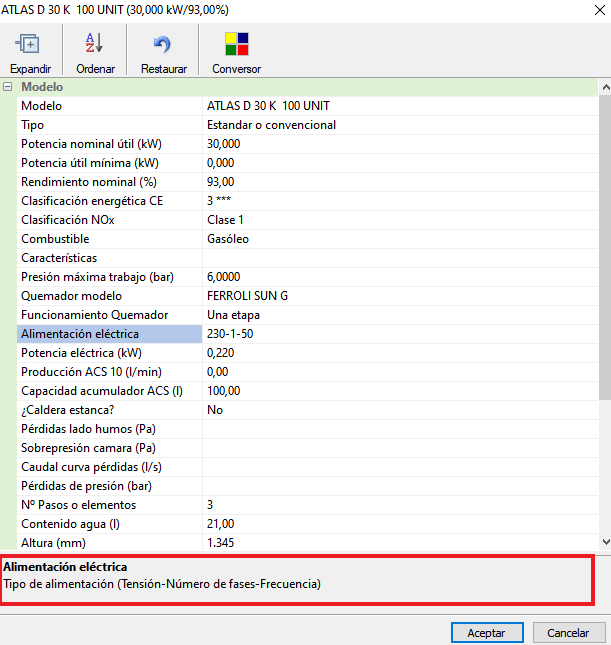This screenshot has width=611, height=645.
Task: Click the scrollbar down arrow
Action: [605, 542]
